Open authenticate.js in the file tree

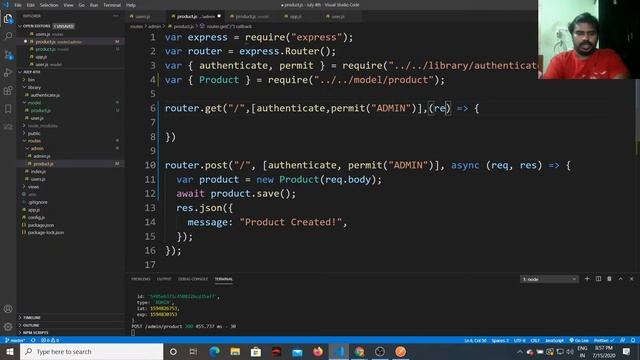pyautogui.click(x=45, y=95)
